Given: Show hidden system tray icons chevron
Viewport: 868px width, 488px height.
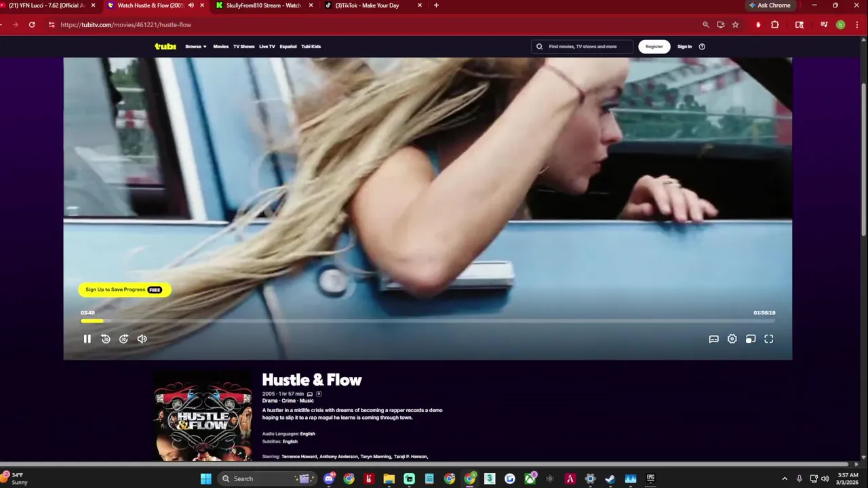Looking at the screenshot, I should click(x=785, y=479).
